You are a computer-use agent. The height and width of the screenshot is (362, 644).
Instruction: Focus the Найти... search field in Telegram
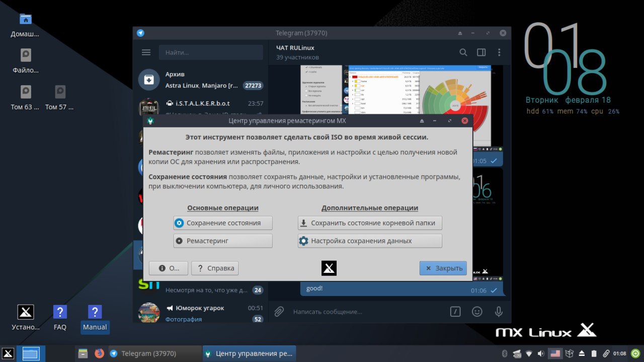pos(211,52)
